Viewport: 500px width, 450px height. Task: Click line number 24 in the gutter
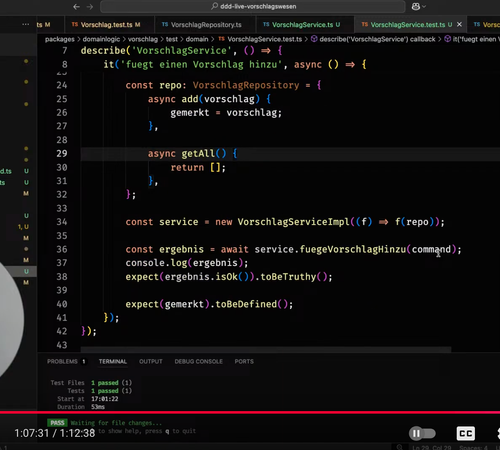[x=62, y=85]
